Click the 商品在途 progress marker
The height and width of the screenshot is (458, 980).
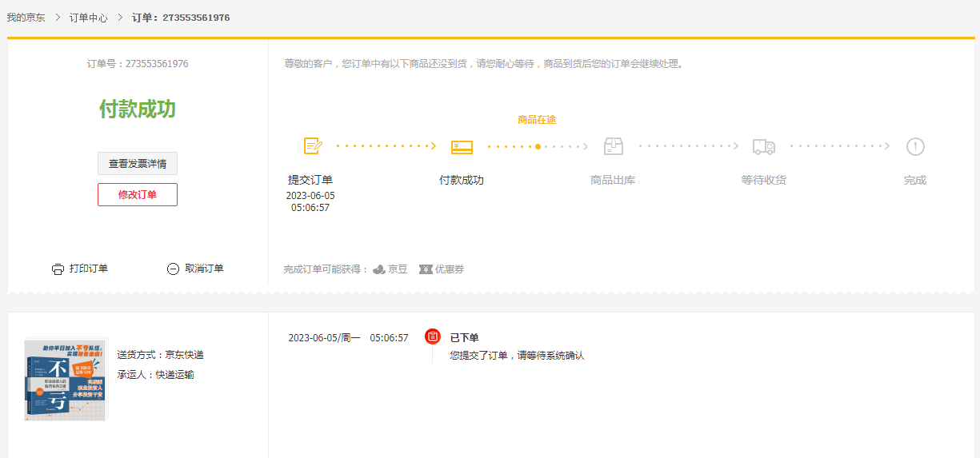coord(538,146)
